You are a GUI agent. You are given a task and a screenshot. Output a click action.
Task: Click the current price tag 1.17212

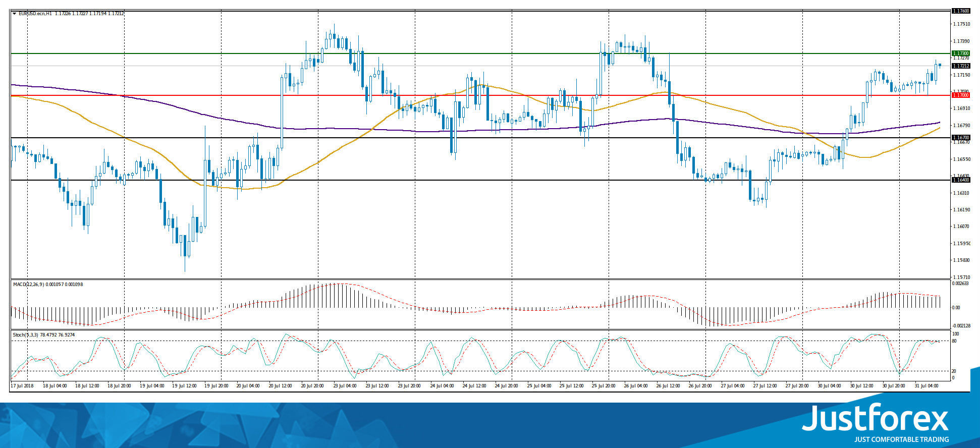pyautogui.click(x=960, y=66)
